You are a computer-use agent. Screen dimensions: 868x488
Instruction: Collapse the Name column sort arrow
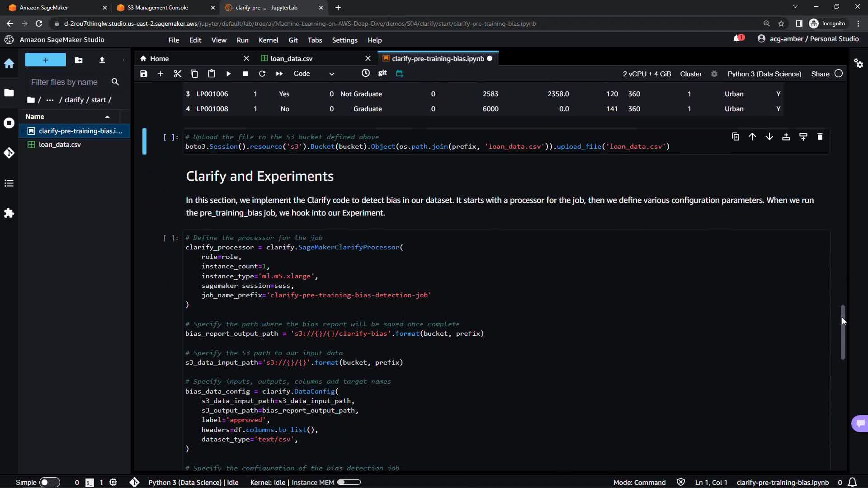[x=107, y=117]
